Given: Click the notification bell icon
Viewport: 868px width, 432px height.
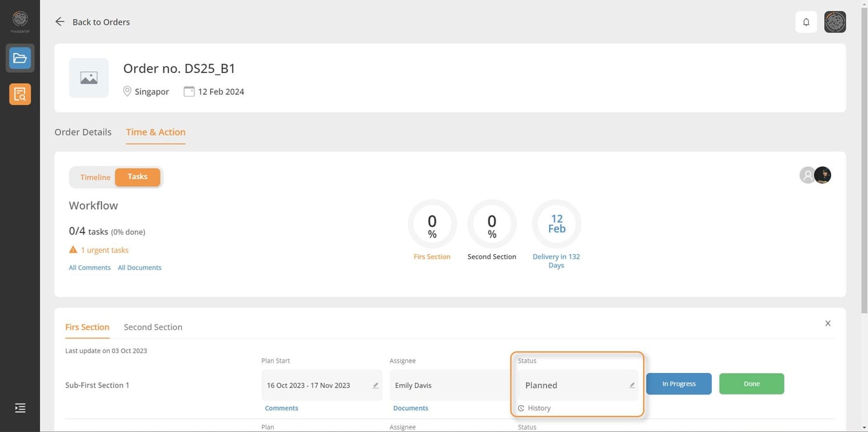Looking at the screenshot, I should coord(806,22).
